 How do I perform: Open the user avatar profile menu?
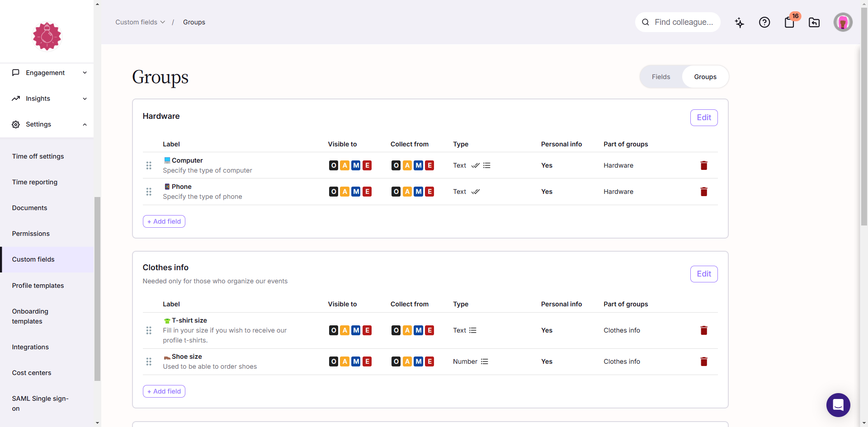click(x=843, y=22)
